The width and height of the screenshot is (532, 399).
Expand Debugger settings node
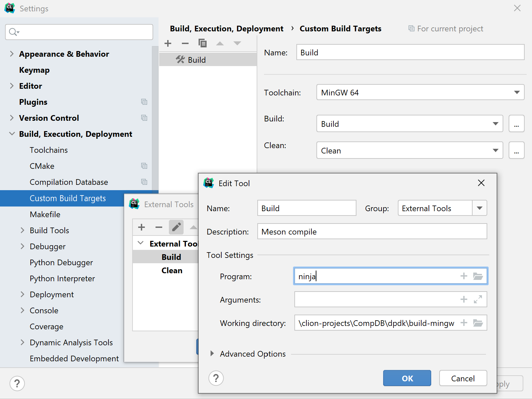pos(22,246)
